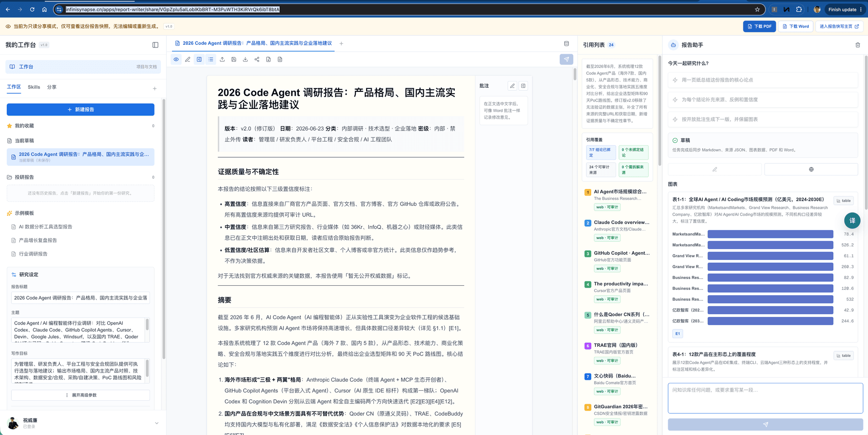868x435 pixels.
Task: Select the 2026 Code Agent 调研报告 document tab
Action: (x=254, y=43)
